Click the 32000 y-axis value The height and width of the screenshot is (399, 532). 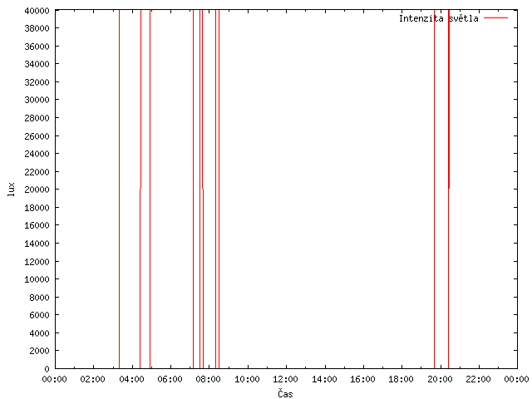37,82
